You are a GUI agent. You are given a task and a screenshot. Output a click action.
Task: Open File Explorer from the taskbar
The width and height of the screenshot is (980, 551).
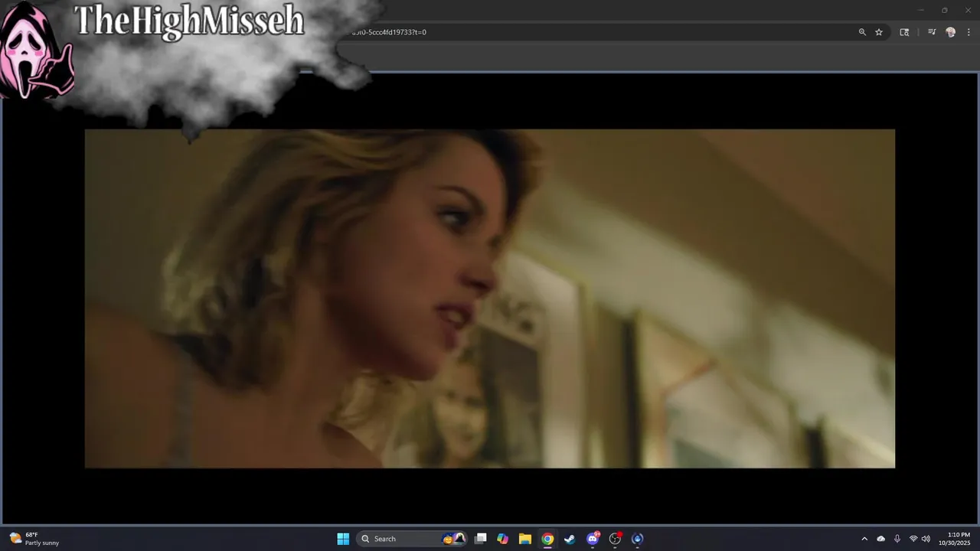pyautogui.click(x=525, y=539)
